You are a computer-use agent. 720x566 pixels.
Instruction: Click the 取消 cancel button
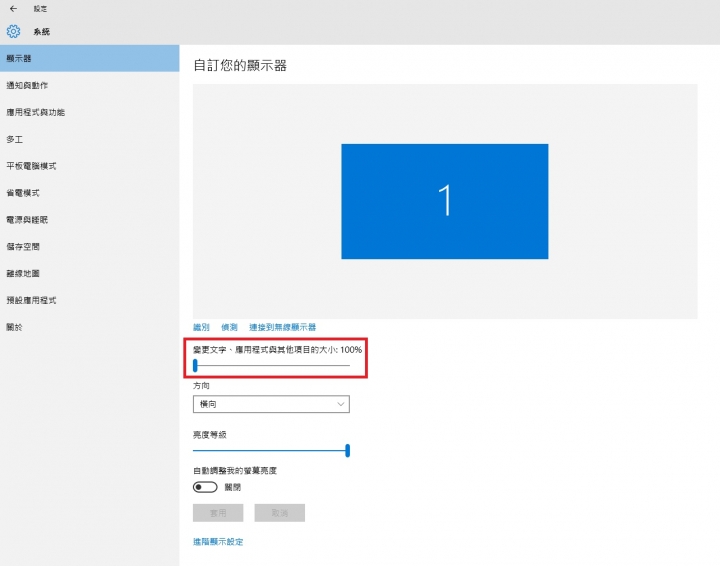[280, 513]
